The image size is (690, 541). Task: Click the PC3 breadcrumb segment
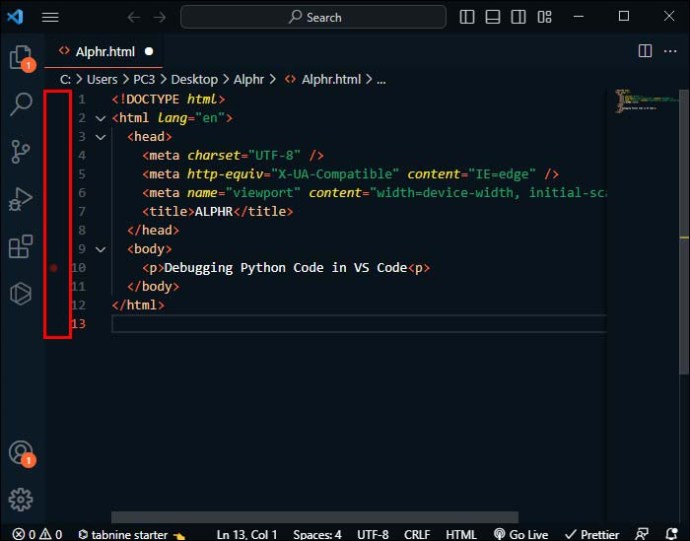pyautogui.click(x=144, y=80)
